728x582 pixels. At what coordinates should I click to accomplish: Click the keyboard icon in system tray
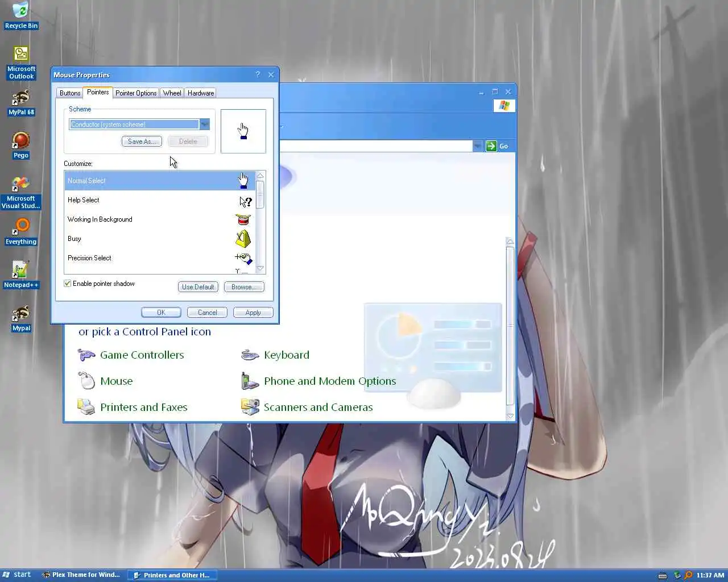coord(663,576)
